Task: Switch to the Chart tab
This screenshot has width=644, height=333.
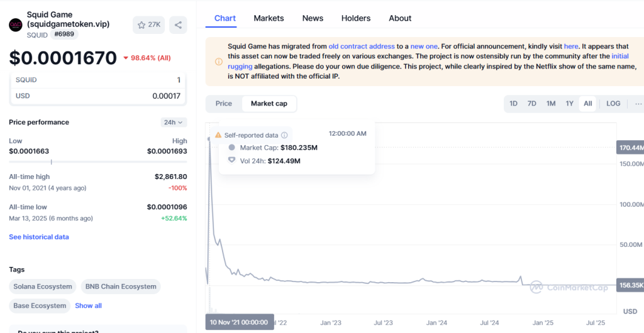Action: click(x=225, y=18)
